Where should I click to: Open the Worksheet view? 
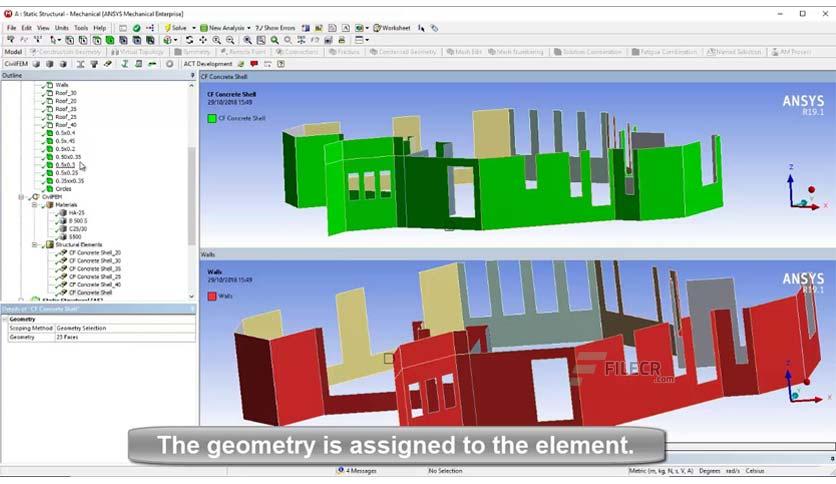pyautogui.click(x=392, y=28)
